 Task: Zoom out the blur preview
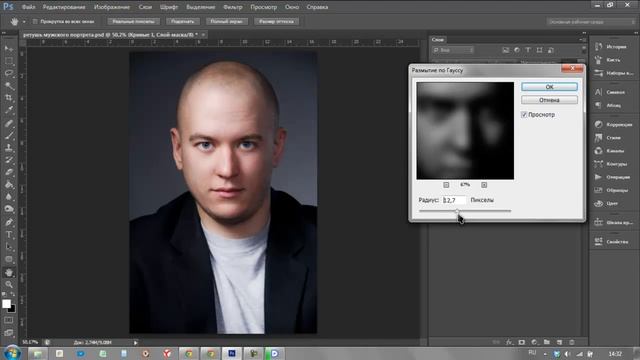[446, 185]
